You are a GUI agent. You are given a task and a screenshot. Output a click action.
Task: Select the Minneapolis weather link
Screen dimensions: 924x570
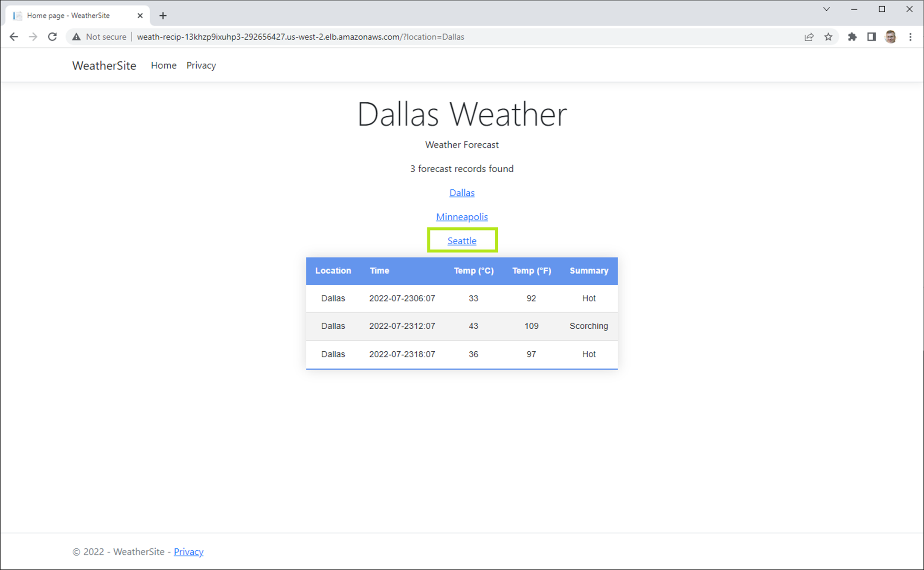tap(461, 217)
